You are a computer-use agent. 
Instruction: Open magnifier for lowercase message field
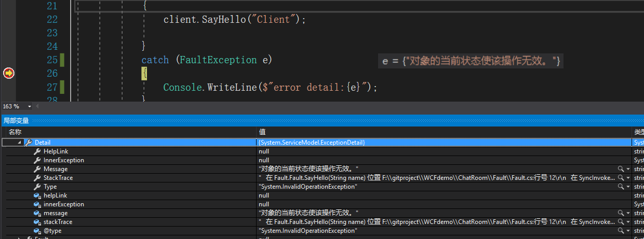click(x=620, y=213)
